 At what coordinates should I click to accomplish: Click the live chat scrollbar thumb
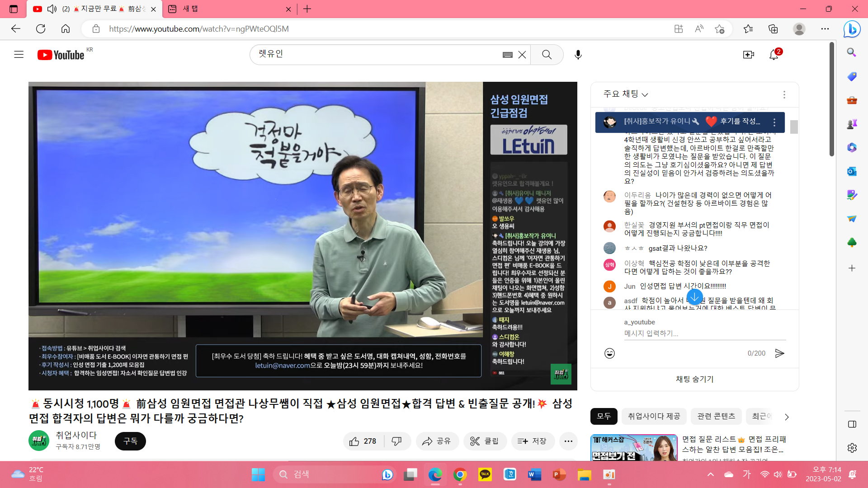794,127
